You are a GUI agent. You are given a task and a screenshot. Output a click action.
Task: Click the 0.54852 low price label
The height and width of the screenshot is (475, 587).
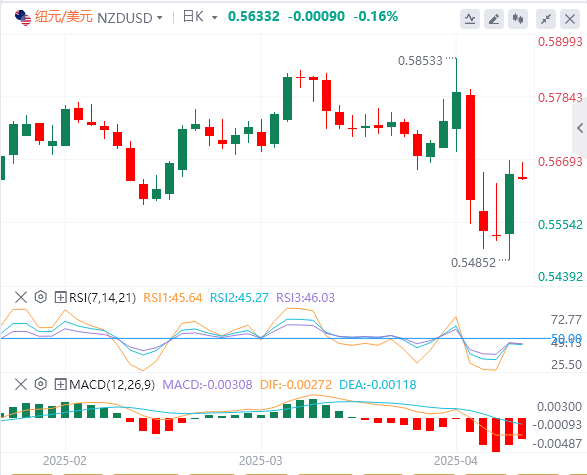point(473,263)
